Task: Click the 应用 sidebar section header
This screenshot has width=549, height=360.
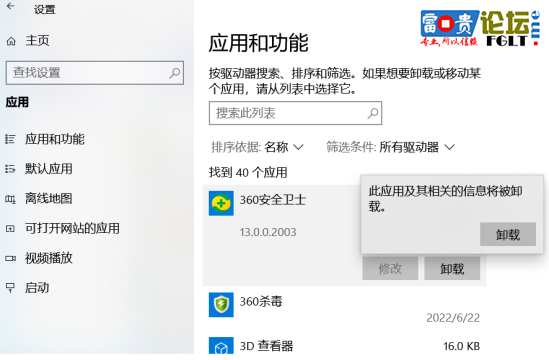Action: [17, 102]
